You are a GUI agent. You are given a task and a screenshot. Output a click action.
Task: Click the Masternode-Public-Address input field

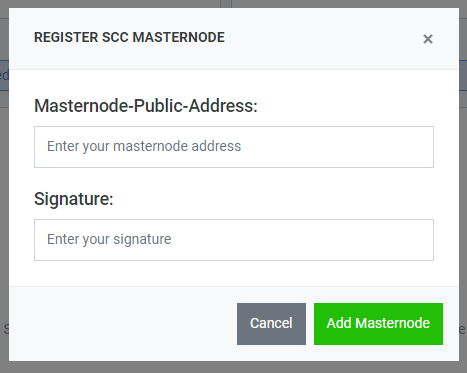(x=234, y=147)
